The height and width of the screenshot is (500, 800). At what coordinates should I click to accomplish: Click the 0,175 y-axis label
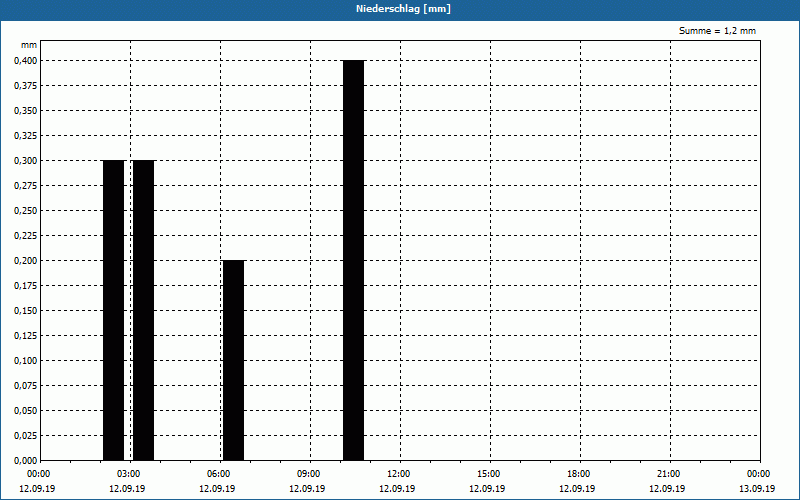26,286
